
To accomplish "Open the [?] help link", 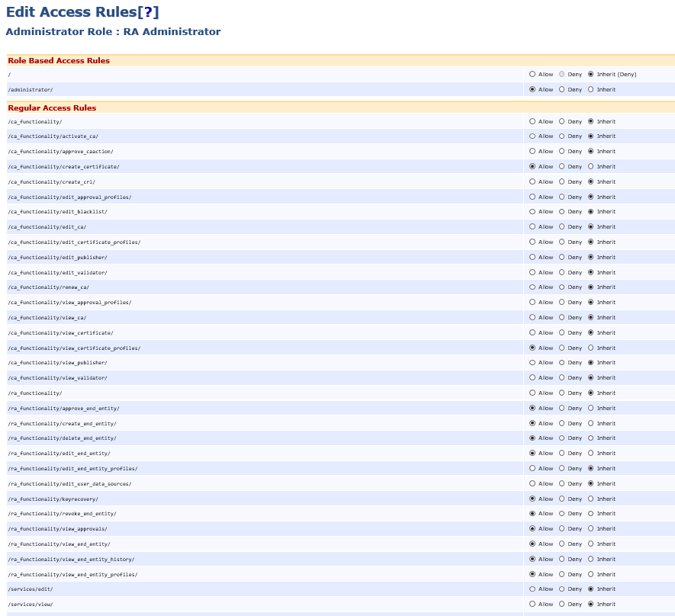I will [x=148, y=12].
